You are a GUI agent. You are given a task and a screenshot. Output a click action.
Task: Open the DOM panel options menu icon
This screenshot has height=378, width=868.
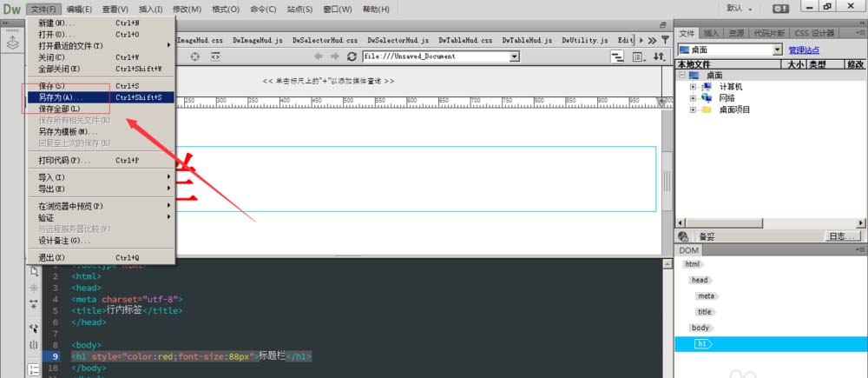[x=859, y=250]
